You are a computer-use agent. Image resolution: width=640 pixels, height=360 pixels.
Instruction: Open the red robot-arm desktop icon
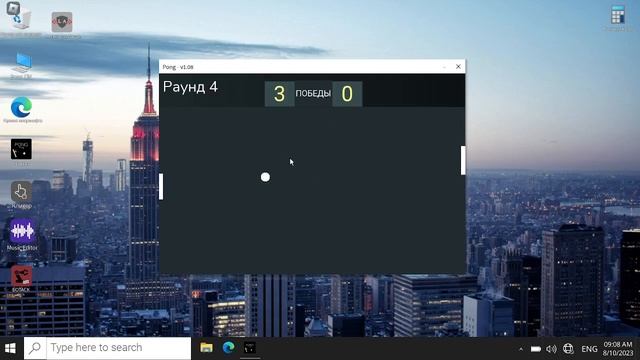tap(21, 275)
